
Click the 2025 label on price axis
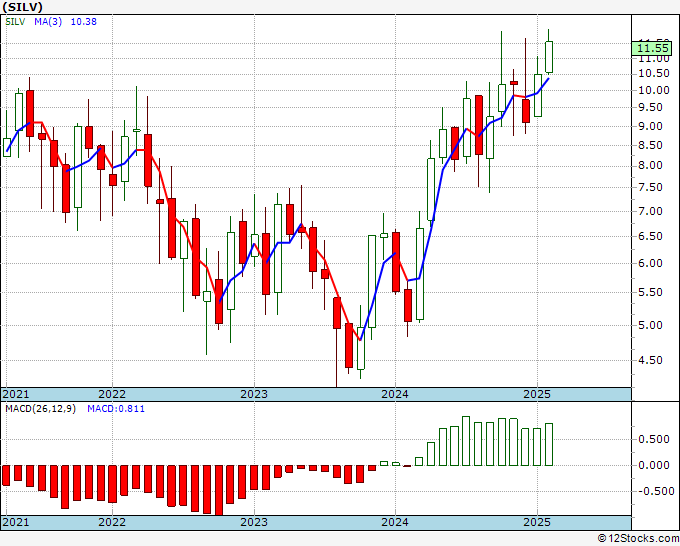(x=537, y=394)
